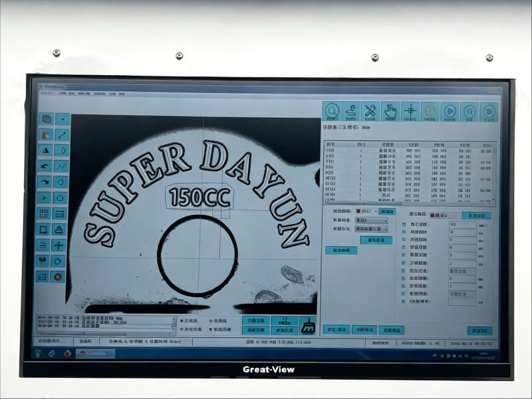Viewport: 532px width, 399px height.
Task: Tick the first checkbox in the parameter list
Action: point(404,224)
